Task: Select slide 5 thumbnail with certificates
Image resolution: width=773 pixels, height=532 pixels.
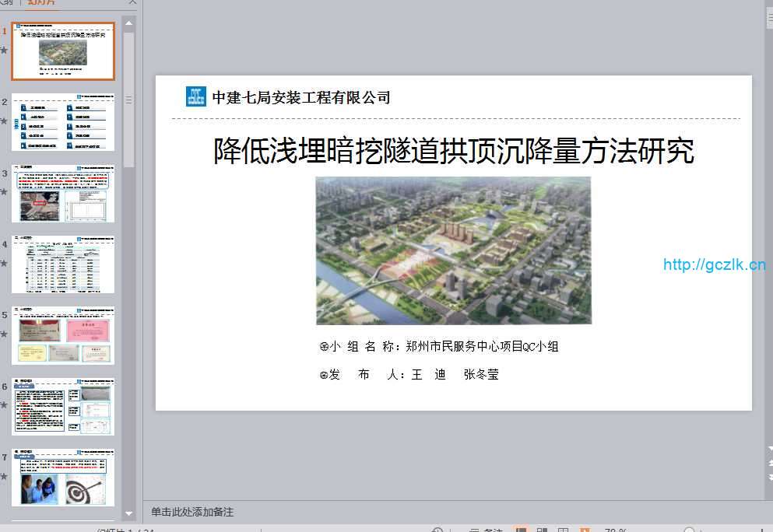Action: click(63, 335)
